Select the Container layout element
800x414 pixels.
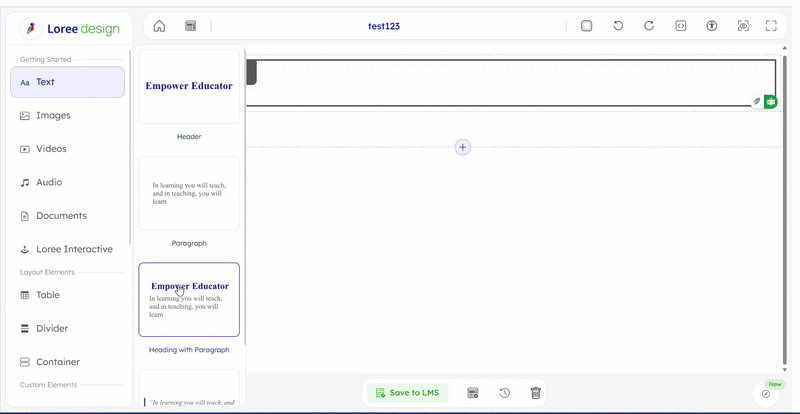pyautogui.click(x=67, y=362)
